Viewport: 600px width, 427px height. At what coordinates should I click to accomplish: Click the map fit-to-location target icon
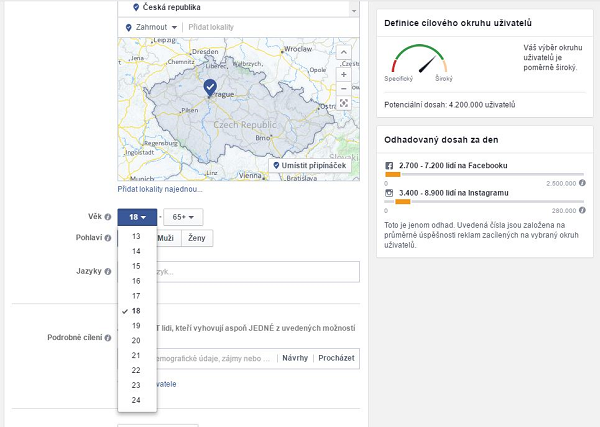point(344,103)
